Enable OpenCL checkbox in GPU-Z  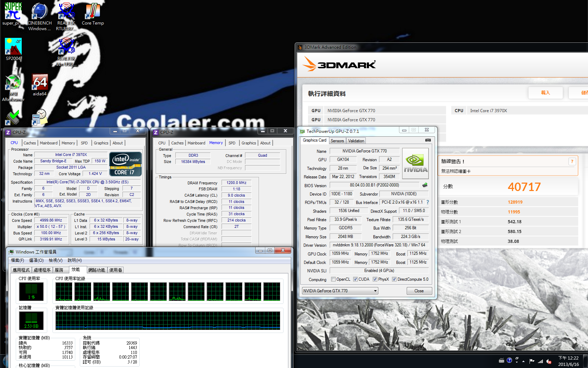point(333,279)
